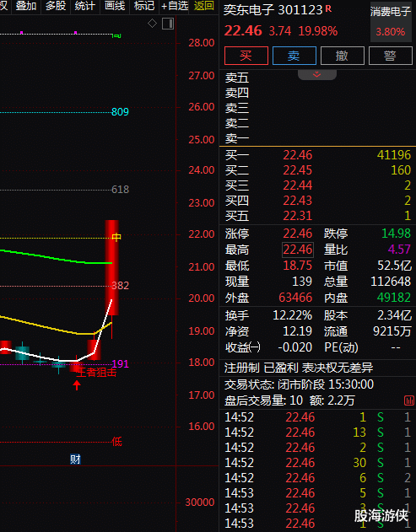Screen dimensions: 416x532
Task: Click the 警 alert button
Action: 391,56
